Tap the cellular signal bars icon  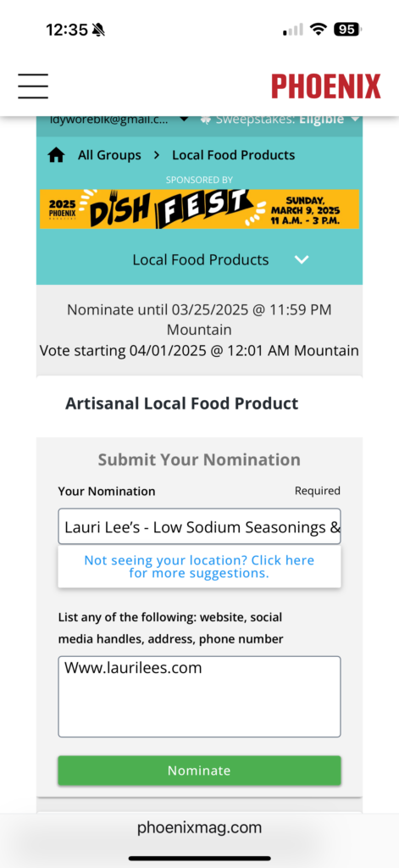[x=293, y=30]
